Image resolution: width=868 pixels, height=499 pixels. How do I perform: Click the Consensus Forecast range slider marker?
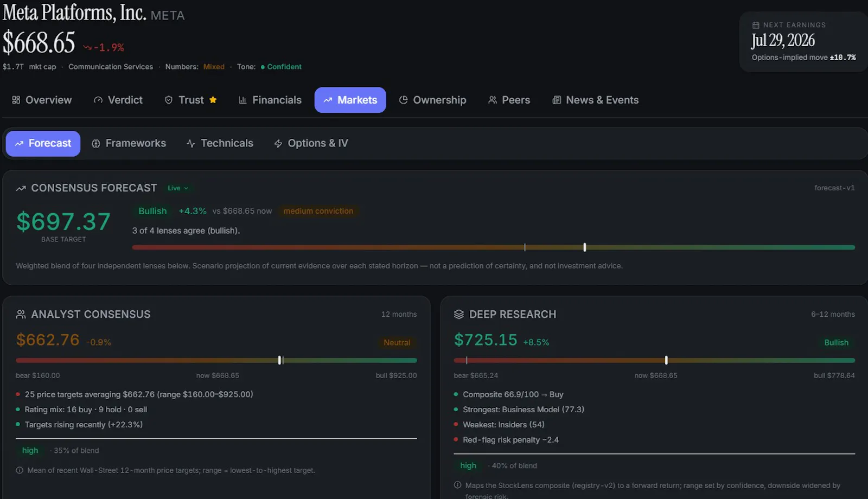[x=584, y=247]
